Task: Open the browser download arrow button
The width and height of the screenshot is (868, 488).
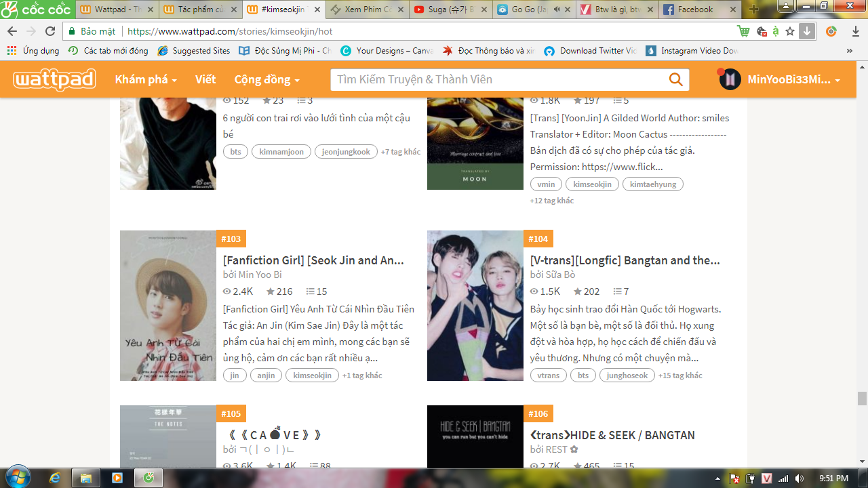Action: point(807,31)
